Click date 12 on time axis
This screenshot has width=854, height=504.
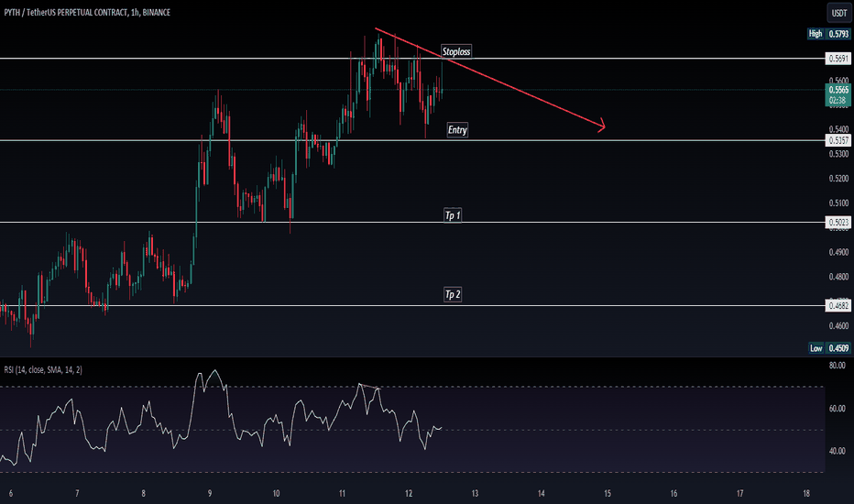click(409, 494)
